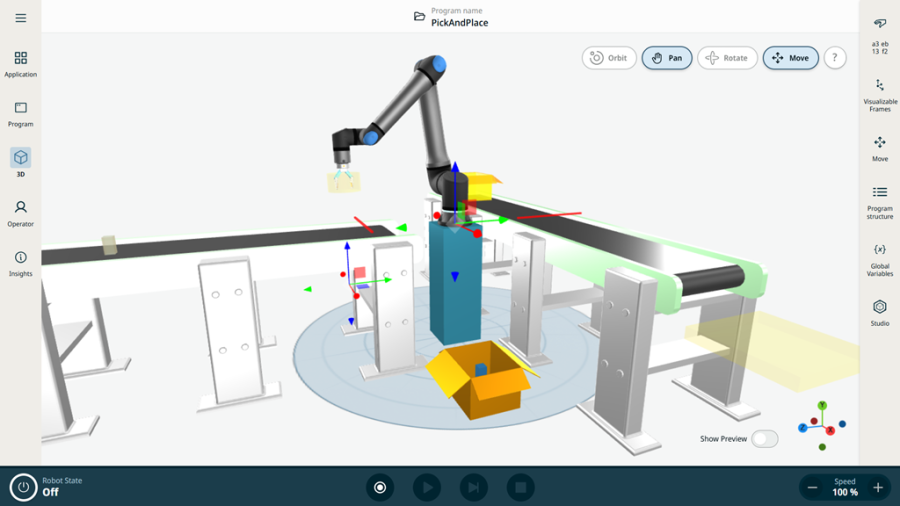This screenshot has height=506, width=900.
Task: Click the Move mode button
Action: tap(790, 58)
